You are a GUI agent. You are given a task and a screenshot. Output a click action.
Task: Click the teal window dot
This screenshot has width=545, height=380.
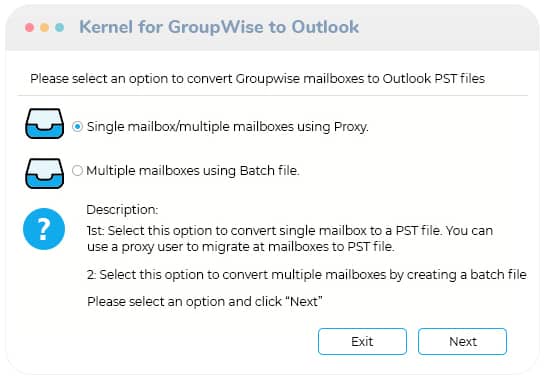pos(59,27)
